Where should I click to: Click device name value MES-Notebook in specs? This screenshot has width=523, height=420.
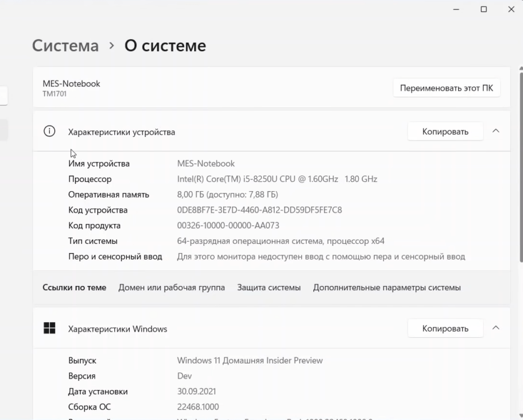[206, 163]
